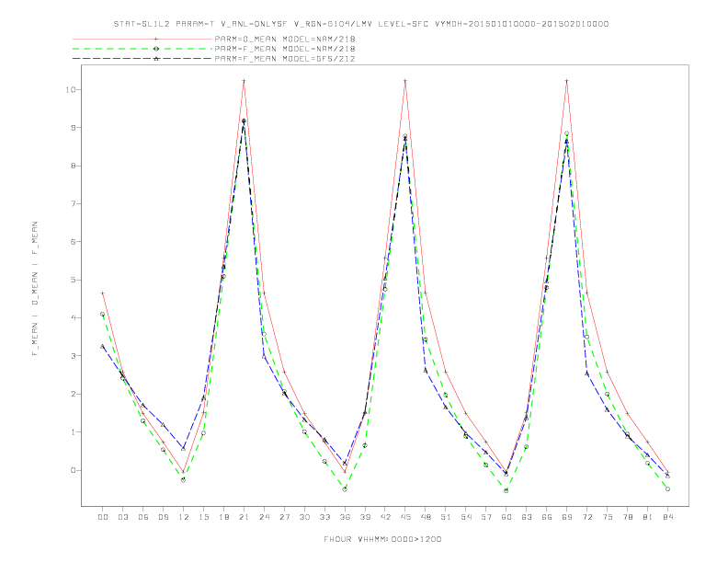
Task: Click forecast hour label 33 on x-axis
Action: [325, 517]
